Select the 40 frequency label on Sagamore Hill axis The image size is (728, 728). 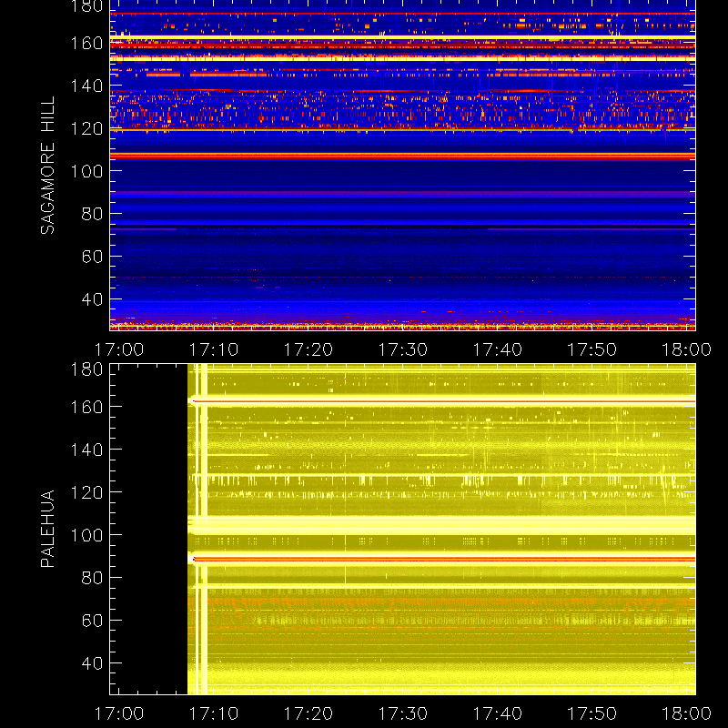(x=92, y=299)
